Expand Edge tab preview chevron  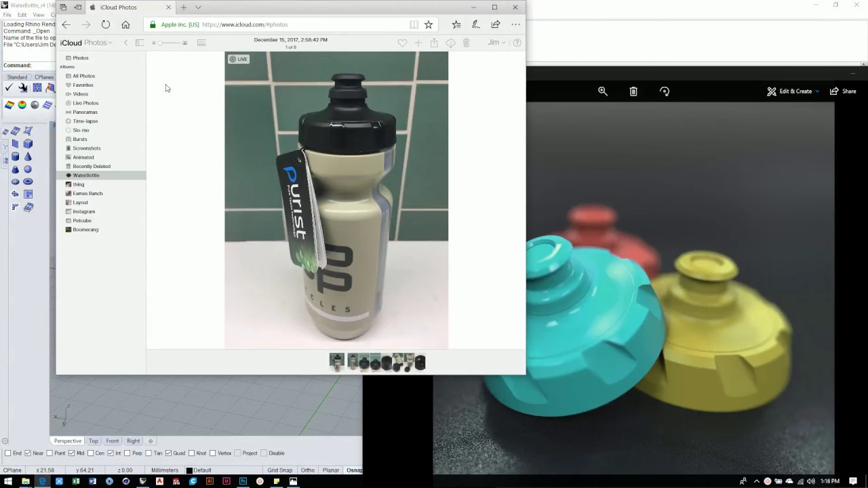pos(198,7)
